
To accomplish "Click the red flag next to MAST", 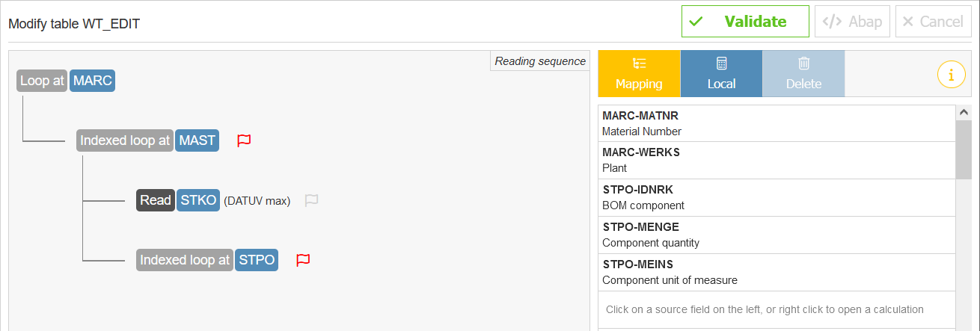I will [x=244, y=140].
